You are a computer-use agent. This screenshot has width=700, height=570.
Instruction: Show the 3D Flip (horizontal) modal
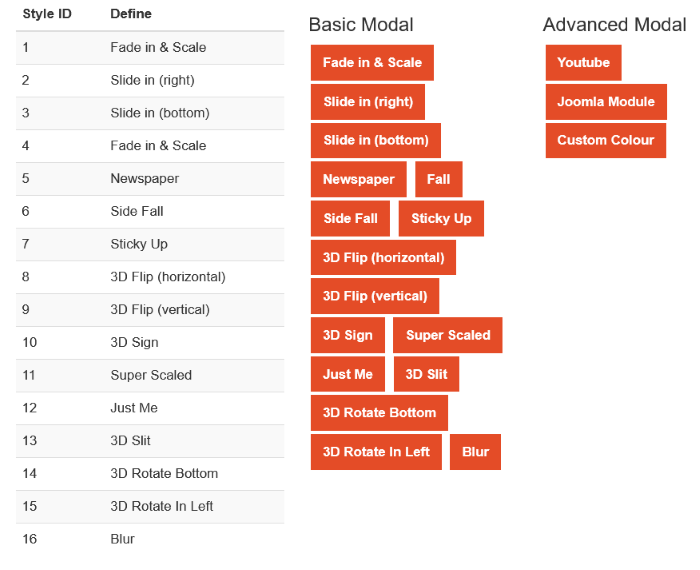[x=383, y=258]
